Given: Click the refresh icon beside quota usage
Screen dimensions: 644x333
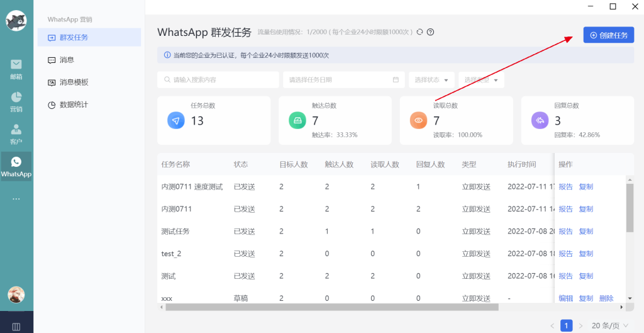Looking at the screenshot, I should point(420,32).
